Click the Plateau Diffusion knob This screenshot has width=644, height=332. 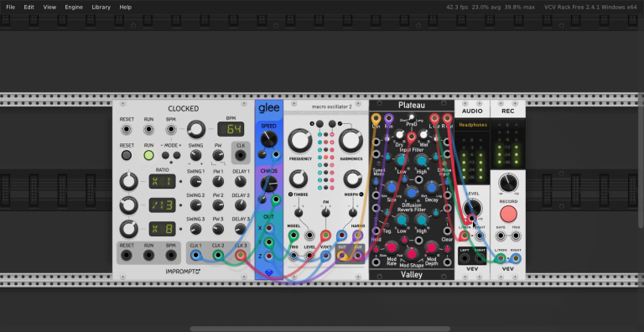[x=412, y=192]
